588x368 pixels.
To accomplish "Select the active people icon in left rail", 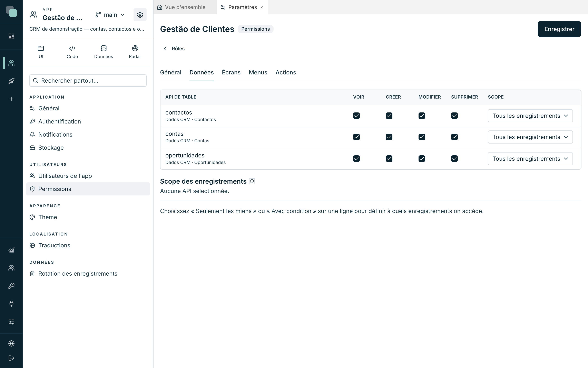I will click(11, 63).
